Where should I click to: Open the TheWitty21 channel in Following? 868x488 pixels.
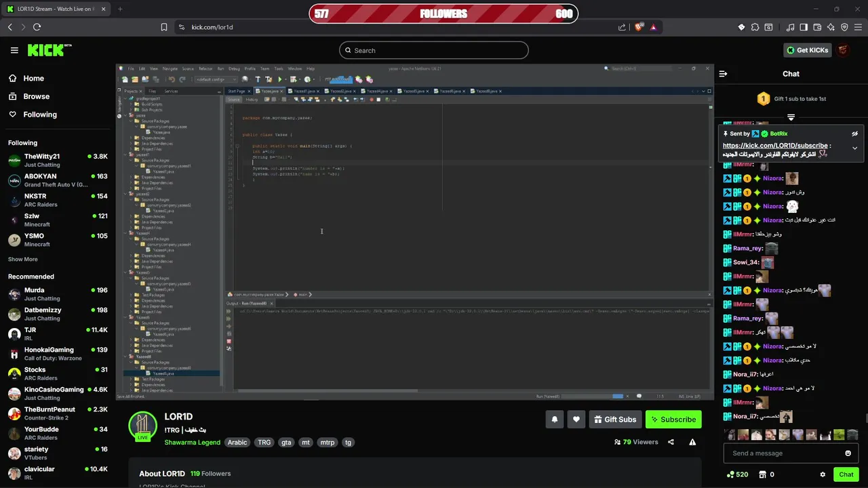[58, 160]
